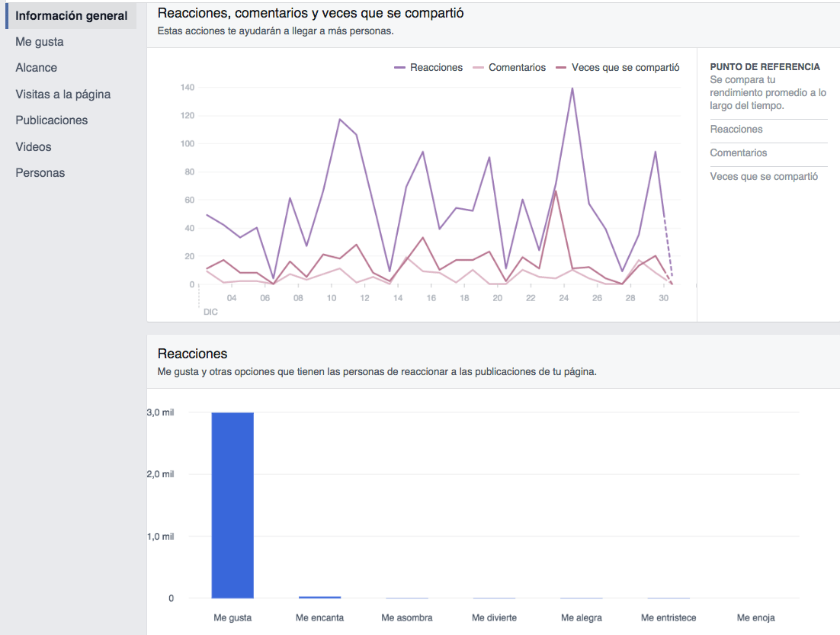The image size is (840, 635).
Task: Open the Publicaciones insights section
Action: pyautogui.click(x=51, y=120)
